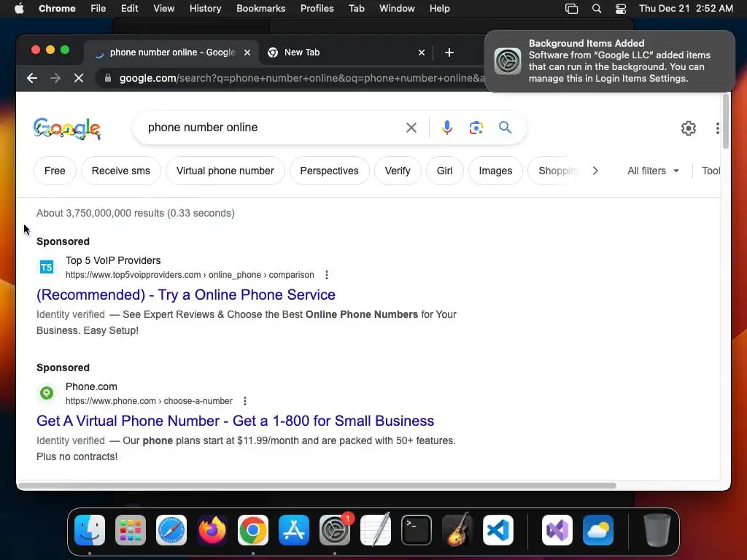Open Launchpad from the dock
The height and width of the screenshot is (560, 747).
pyautogui.click(x=131, y=530)
